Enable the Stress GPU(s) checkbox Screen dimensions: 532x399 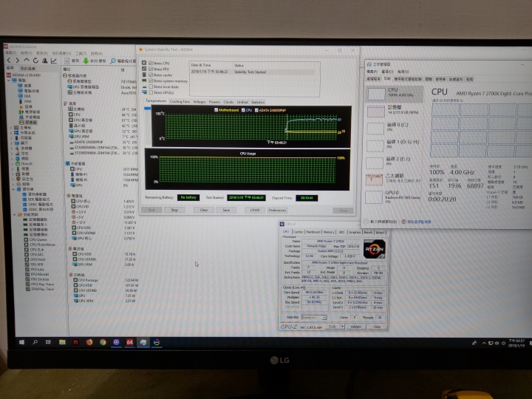[x=151, y=92]
